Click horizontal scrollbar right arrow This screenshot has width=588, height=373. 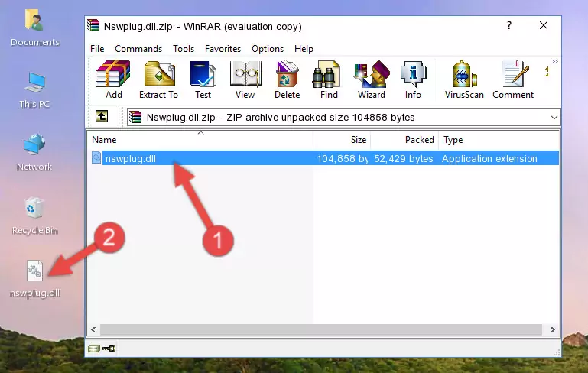click(x=552, y=330)
